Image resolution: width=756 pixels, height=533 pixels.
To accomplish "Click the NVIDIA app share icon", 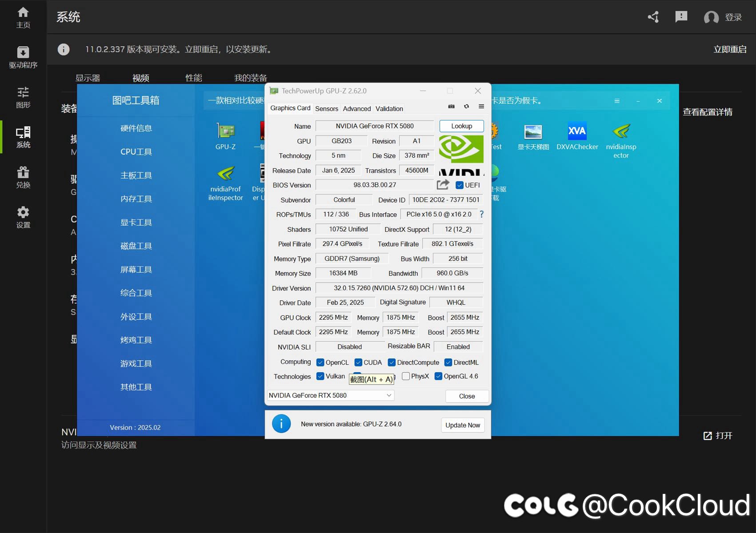I will (653, 17).
